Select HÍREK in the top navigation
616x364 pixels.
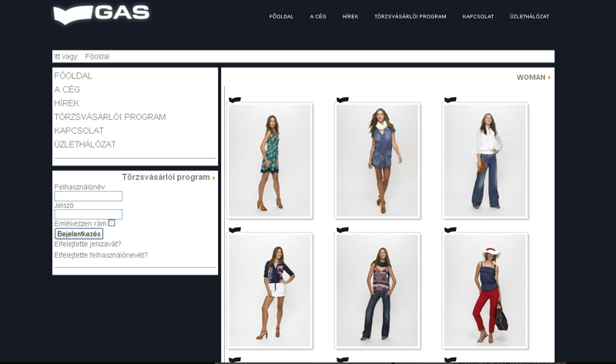coord(350,16)
